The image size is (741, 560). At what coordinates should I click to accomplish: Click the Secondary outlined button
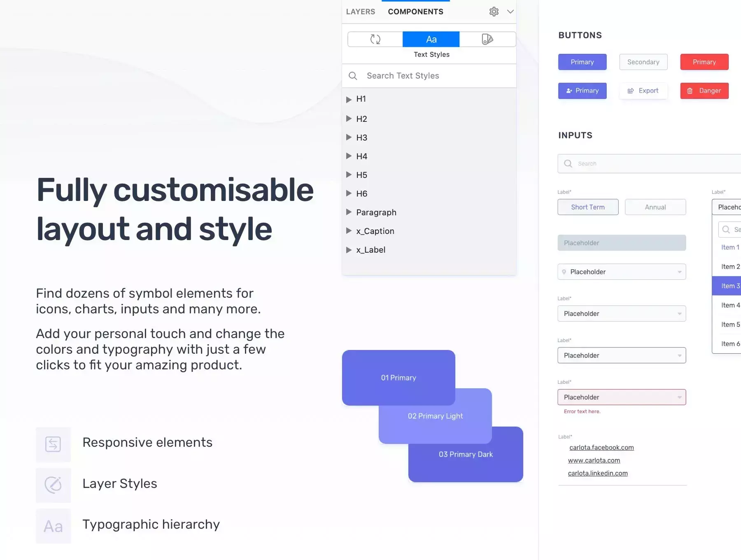[x=643, y=62]
